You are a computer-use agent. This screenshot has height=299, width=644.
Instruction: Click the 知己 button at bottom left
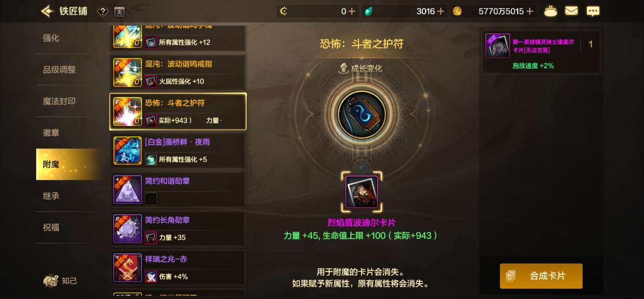coord(60,280)
